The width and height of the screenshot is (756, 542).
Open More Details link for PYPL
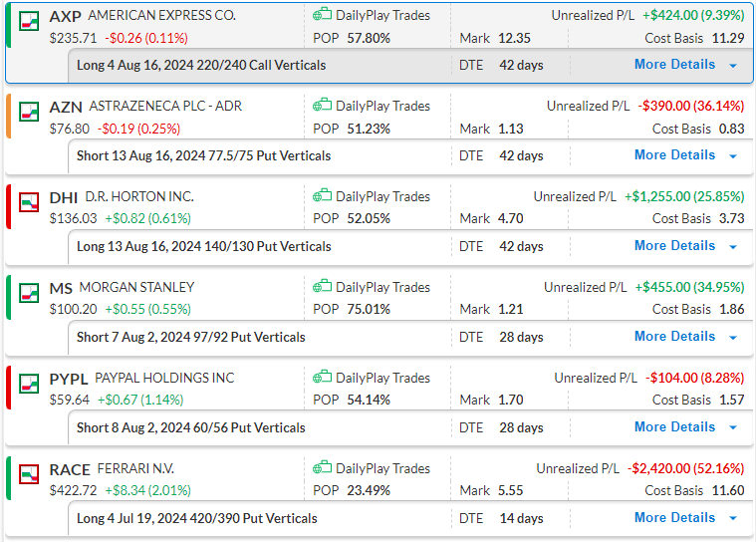[x=674, y=426]
